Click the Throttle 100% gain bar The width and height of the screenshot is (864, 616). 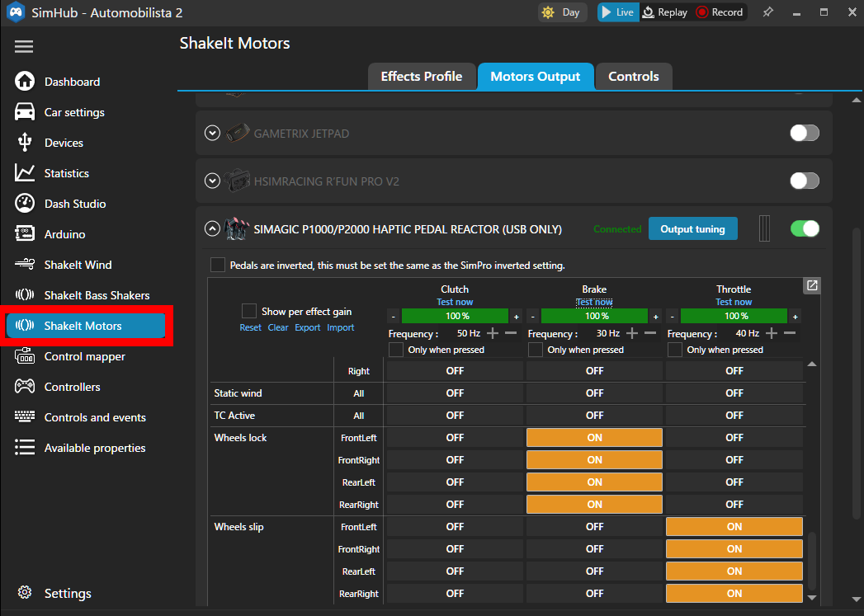(x=734, y=316)
